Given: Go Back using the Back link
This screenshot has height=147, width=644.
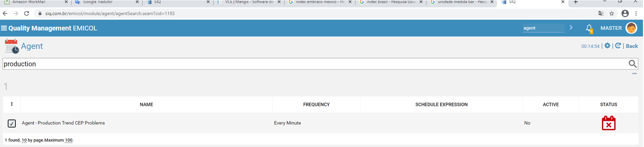Looking at the screenshot, I should (x=632, y=46).
